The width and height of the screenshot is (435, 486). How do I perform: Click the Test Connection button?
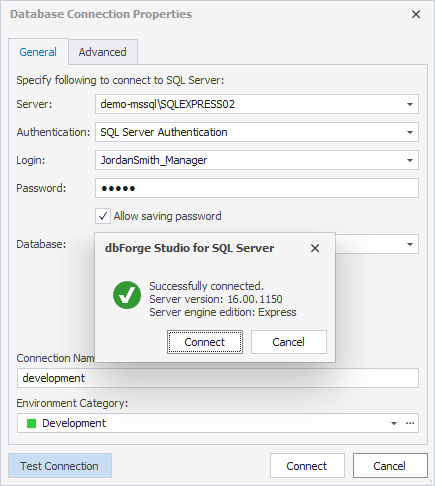coord(60,466)
